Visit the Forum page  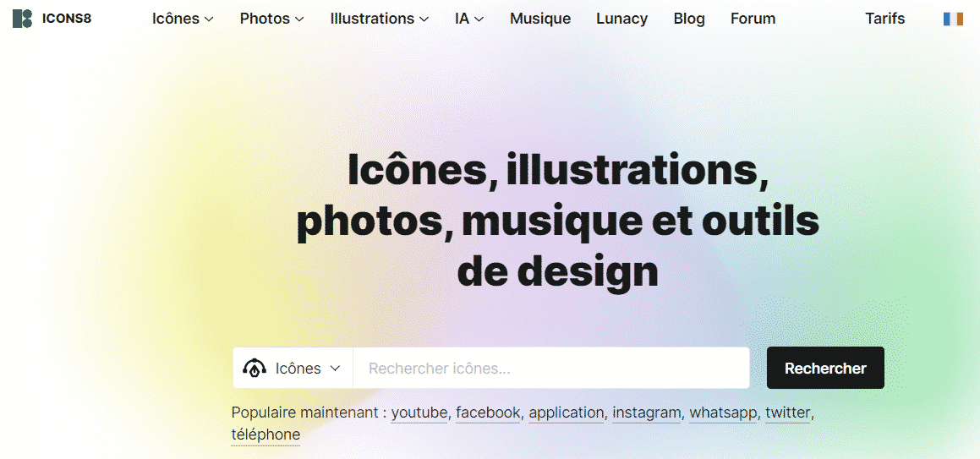[x=753, y=19]
